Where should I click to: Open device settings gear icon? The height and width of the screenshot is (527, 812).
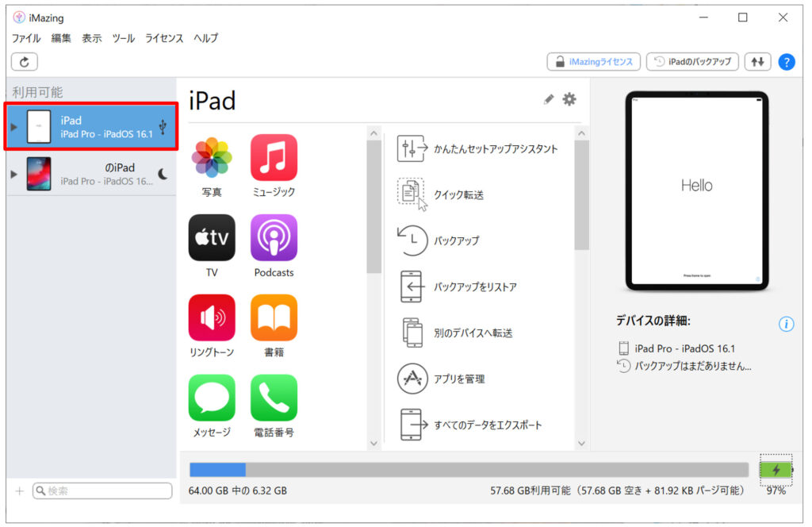tap(569, 99)
